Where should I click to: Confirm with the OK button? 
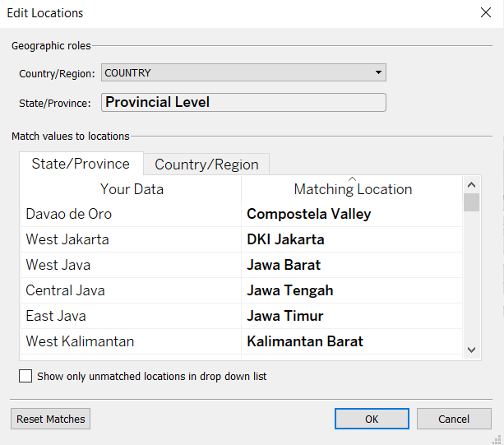(x=372, y=419)
